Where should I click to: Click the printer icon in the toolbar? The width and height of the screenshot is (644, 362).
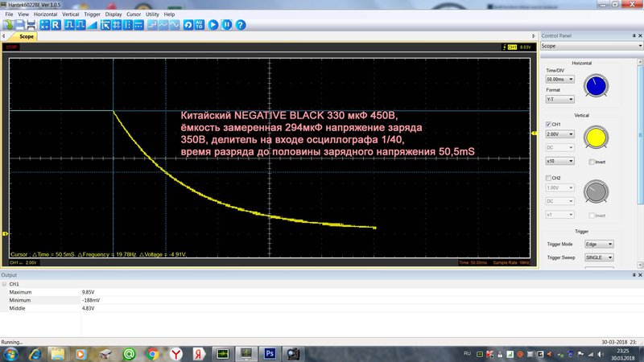click(31, 25)
